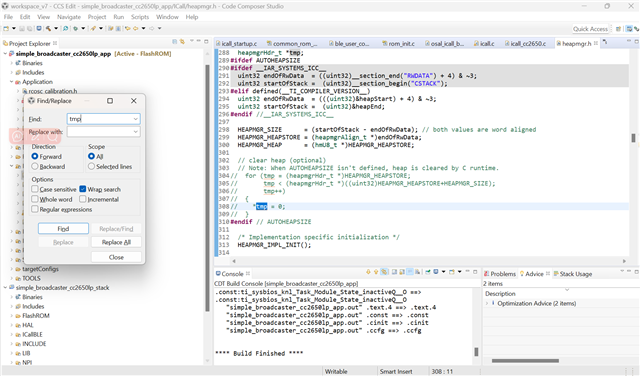The image size is (640, 376).
Task: Click the Open Console icon
Action: 451,272
